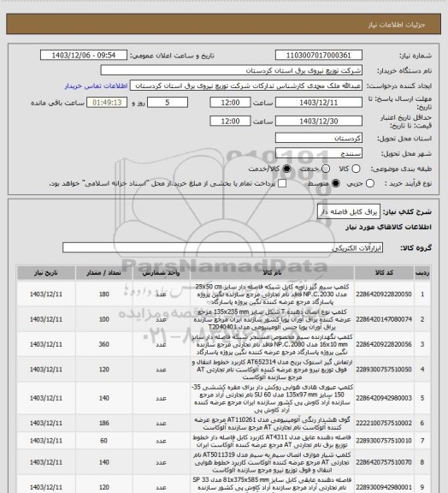Click the remaining time countdown 01:49:13
Image resolution: width=448 pixels, height=493 pixels.
[x=107, y=103]
